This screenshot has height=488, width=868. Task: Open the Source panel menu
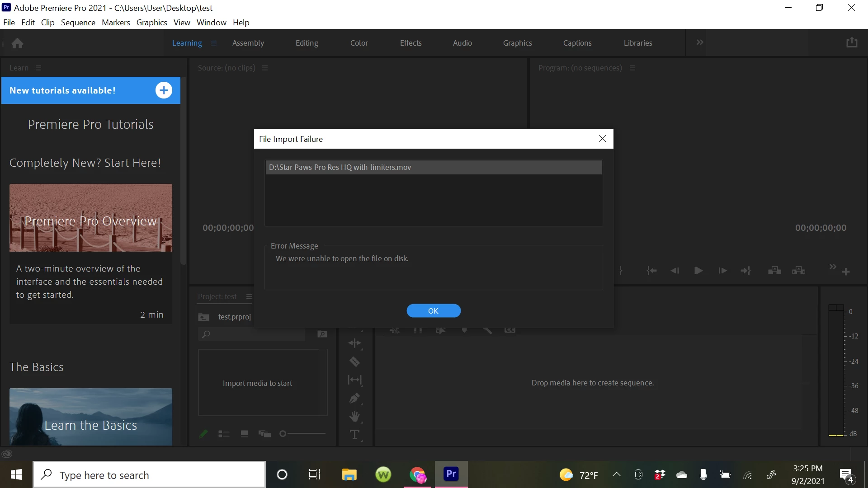265,68
